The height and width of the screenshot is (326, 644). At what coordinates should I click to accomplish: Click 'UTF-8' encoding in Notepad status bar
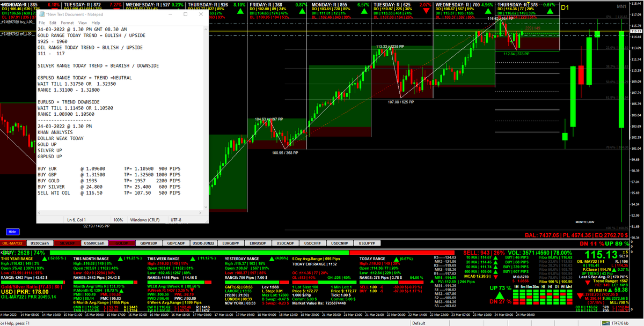click(x=177, y=220)
